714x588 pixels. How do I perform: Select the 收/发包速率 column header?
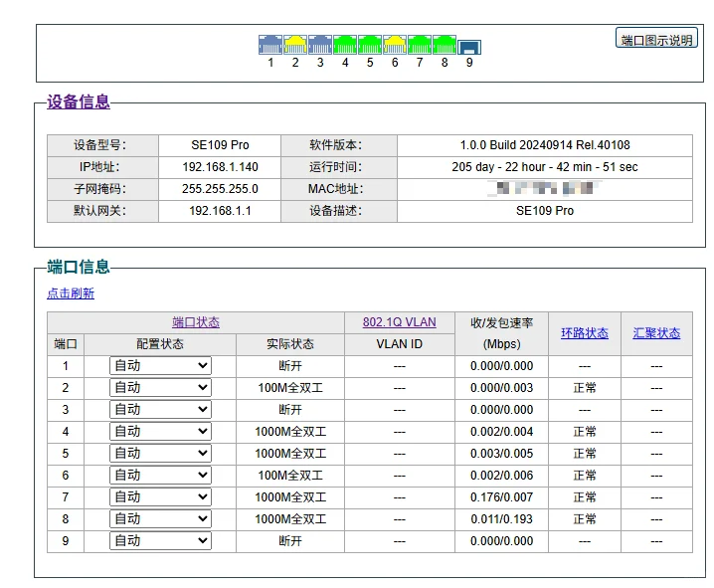pos(501,333)
